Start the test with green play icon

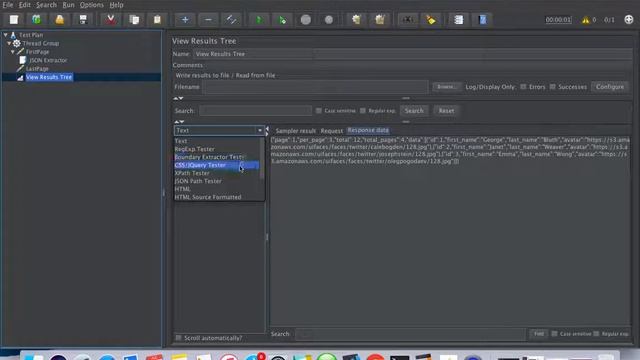(x=259, y=20)
